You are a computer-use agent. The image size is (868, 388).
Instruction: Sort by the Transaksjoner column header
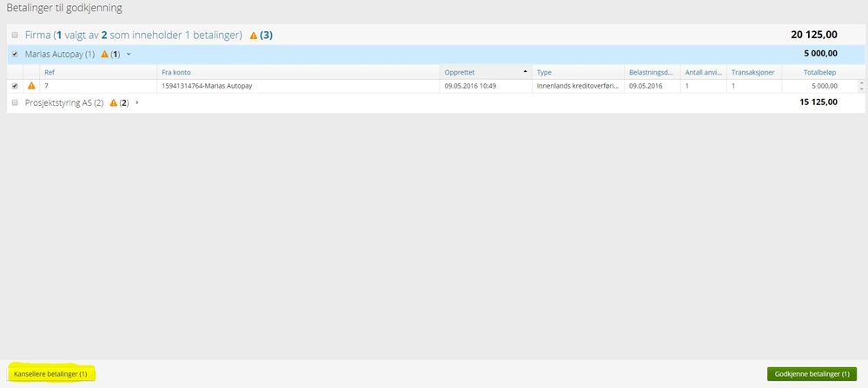click(x=754, y=72)
